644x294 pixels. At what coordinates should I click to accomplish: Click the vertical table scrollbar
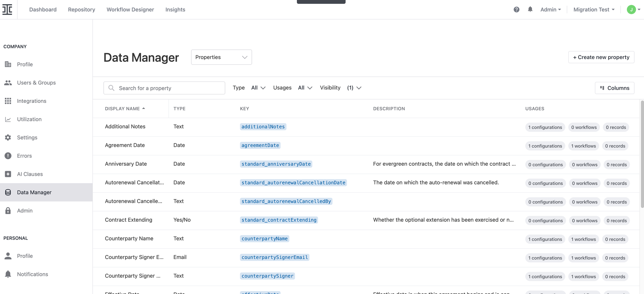pyautogui.click(x=642, y=154)
